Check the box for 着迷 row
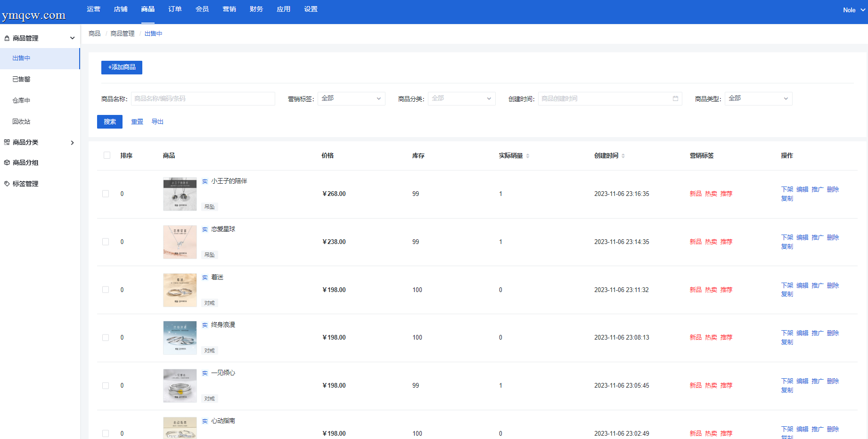 coord(106,290)
